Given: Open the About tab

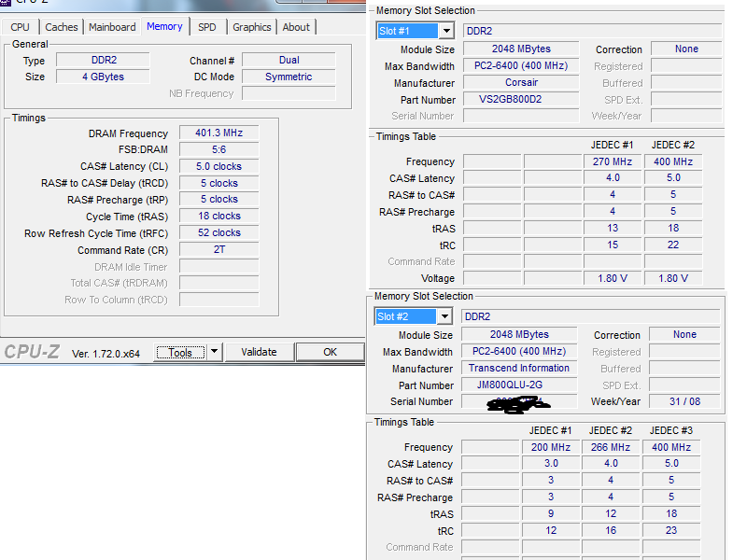Looking at the screenshot, I should (296, 27).
